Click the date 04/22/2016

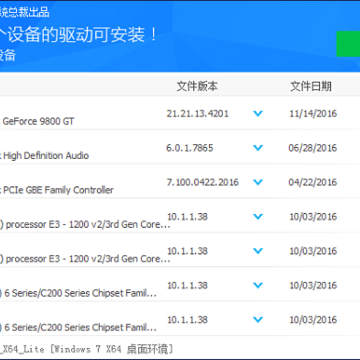pos(313,182)
